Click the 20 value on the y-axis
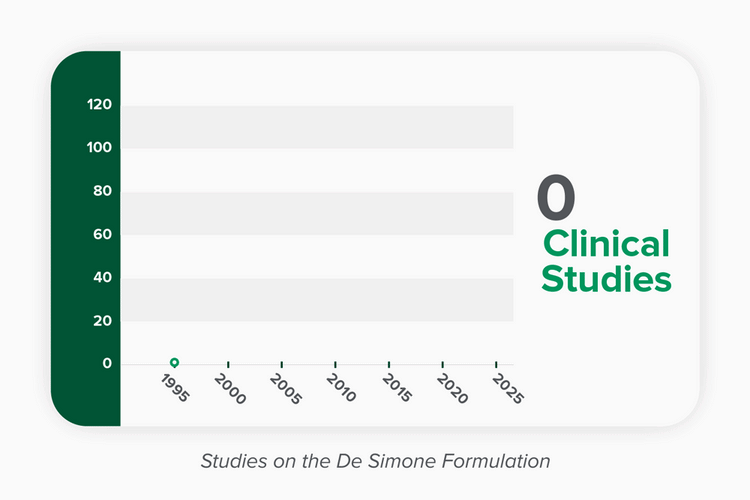 point(103,320)
